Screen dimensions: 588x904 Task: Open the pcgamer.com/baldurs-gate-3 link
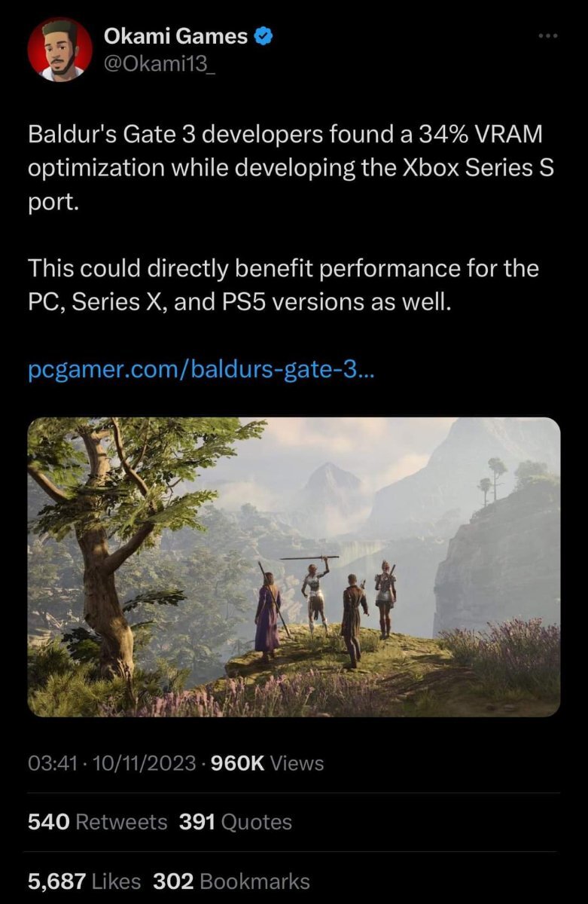pos(200,370)
